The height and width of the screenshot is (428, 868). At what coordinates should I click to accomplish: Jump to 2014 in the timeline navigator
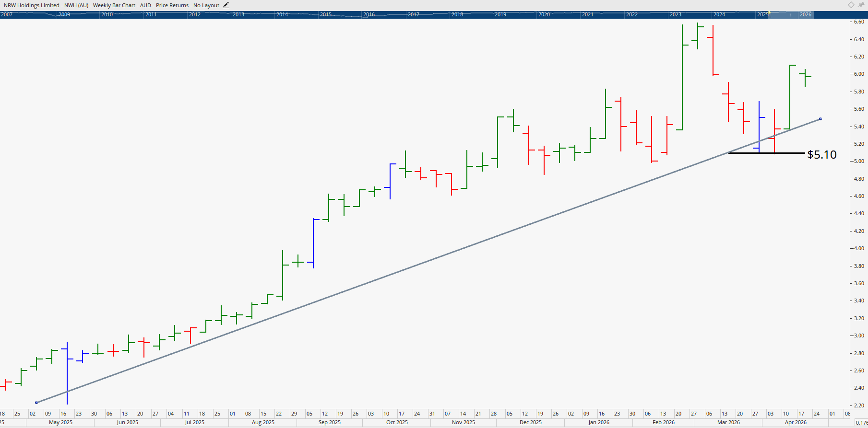tap(282, 14)
